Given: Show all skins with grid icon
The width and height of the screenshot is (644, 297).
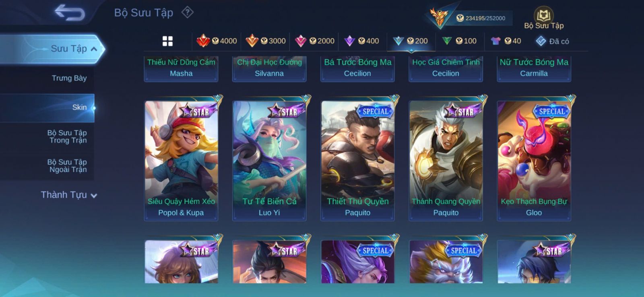Looking at the screenshot, I should (x=167, y=41).
